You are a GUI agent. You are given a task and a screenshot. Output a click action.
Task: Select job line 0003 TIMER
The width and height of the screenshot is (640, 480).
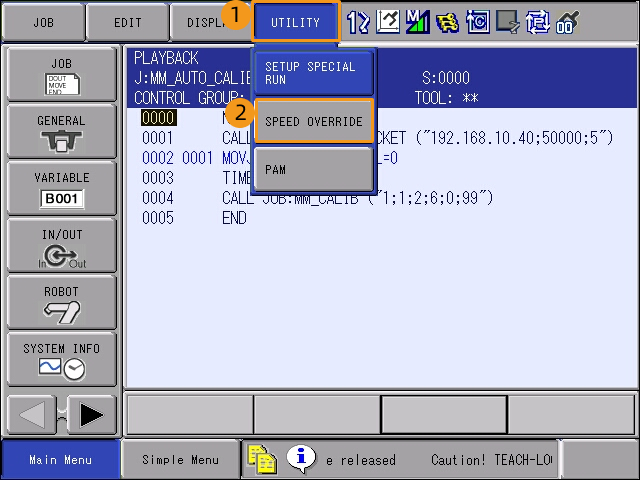point(196,178)
